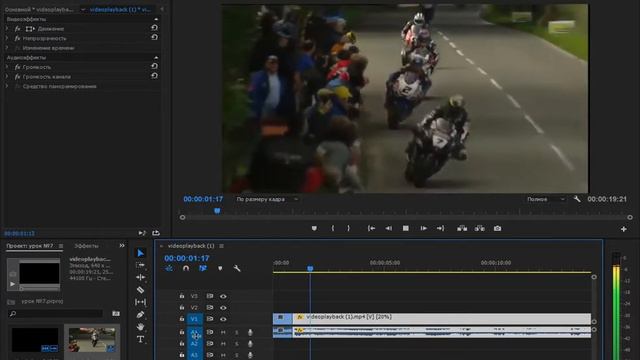Expand the Непрозрачность effect properties
Screen dimensions: 640x360
pos(7,38)
